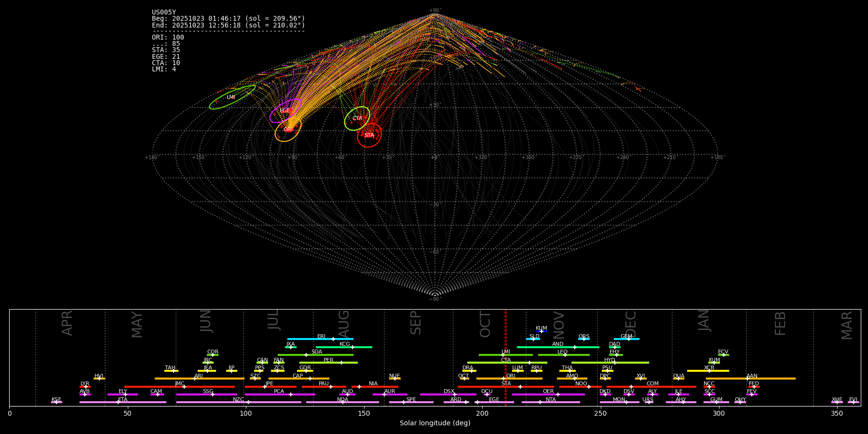Click the red dashed current solar longitude marker
This screenshot has height=434, width=868.
pos(505,357)
